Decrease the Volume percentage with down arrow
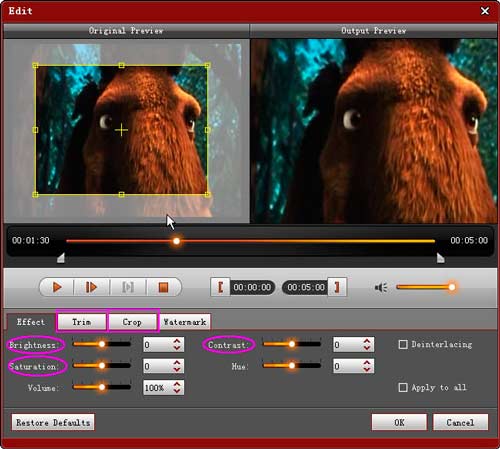This screenshot has height=449, width=500. [x=177, y=391]
